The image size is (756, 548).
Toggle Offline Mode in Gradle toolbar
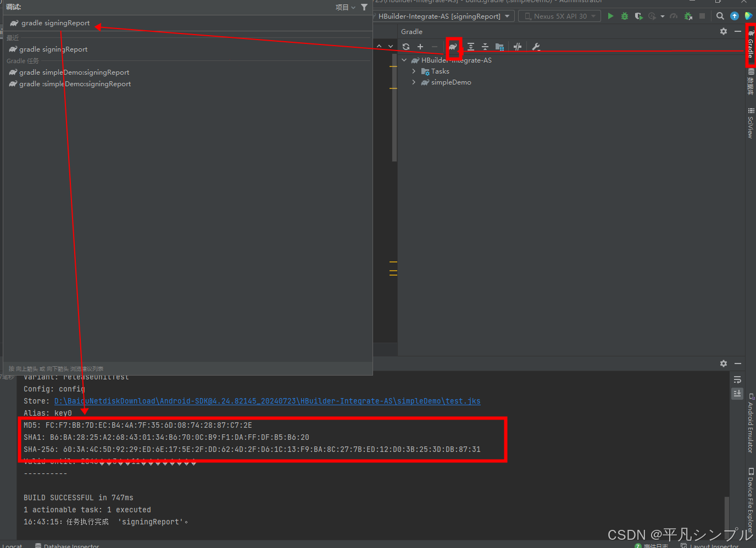coord(518,47)
